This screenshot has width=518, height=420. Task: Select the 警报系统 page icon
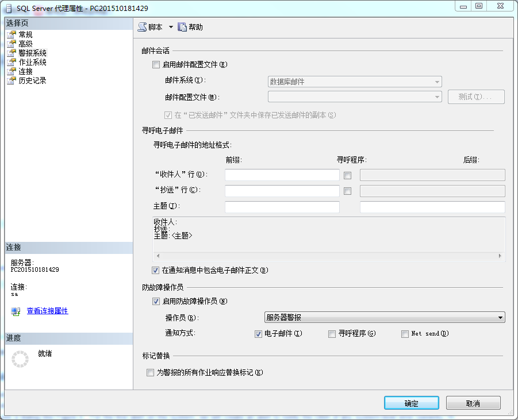(x=11, y=53)
